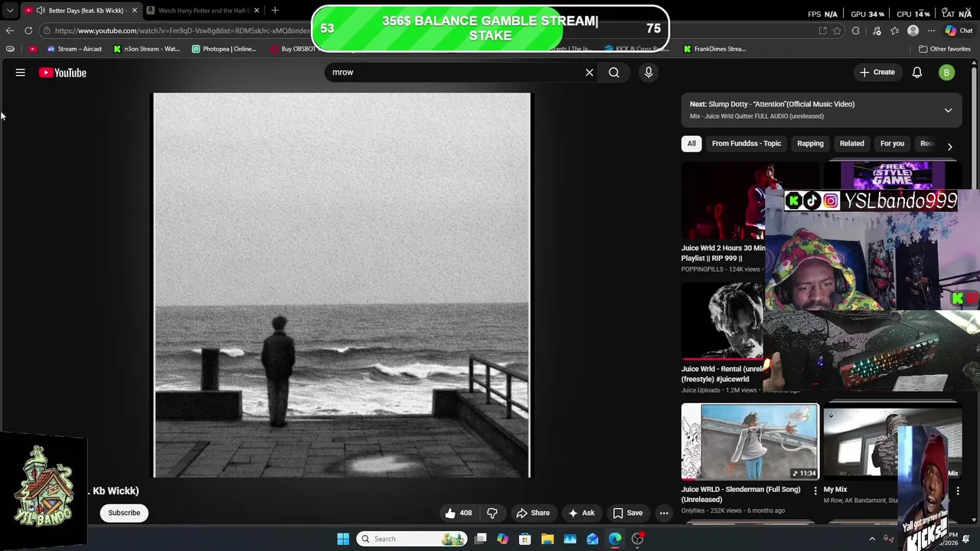
Task: Go to the YouTube home logo
Action: (63, 73)
